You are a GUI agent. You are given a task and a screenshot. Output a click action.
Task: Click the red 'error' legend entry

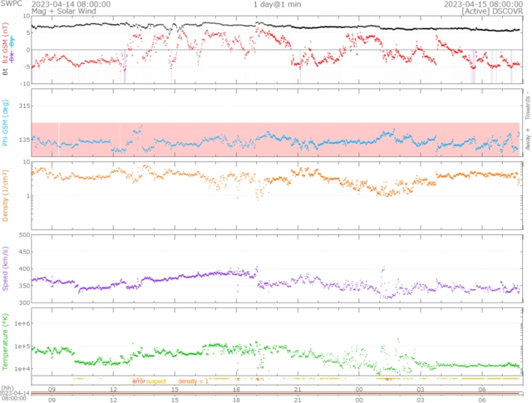(138, 381)
